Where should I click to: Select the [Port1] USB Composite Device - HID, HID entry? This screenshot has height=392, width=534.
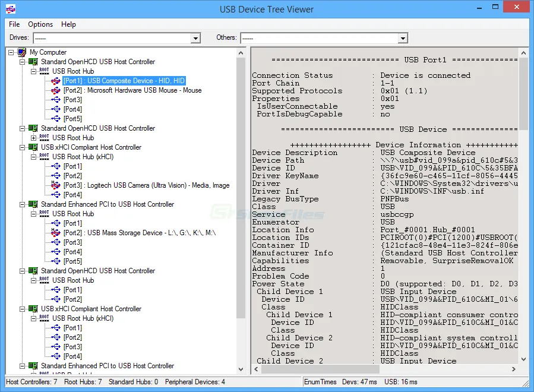(124, 81)
